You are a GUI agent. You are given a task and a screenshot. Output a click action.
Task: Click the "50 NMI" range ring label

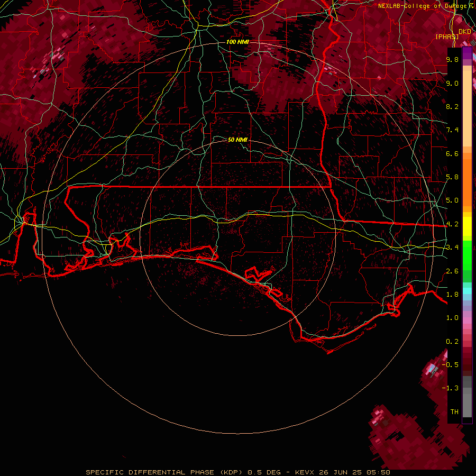(x=237, y=140)
